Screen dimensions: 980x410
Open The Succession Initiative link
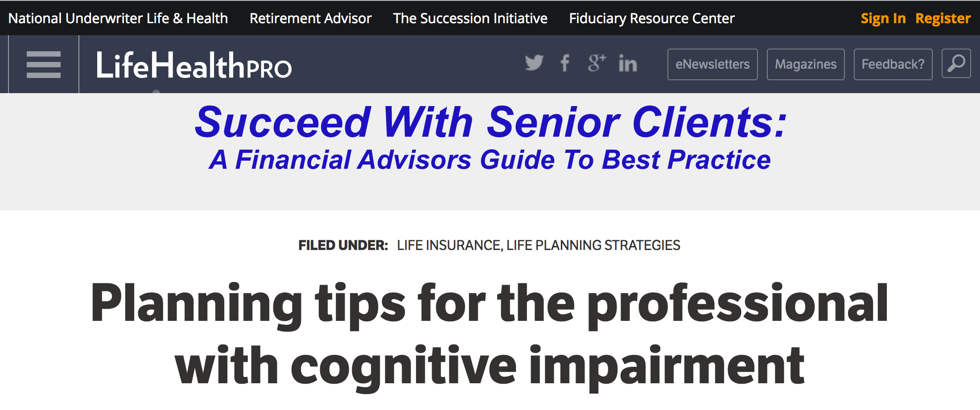pyautogui.click(x=470, y=18)
